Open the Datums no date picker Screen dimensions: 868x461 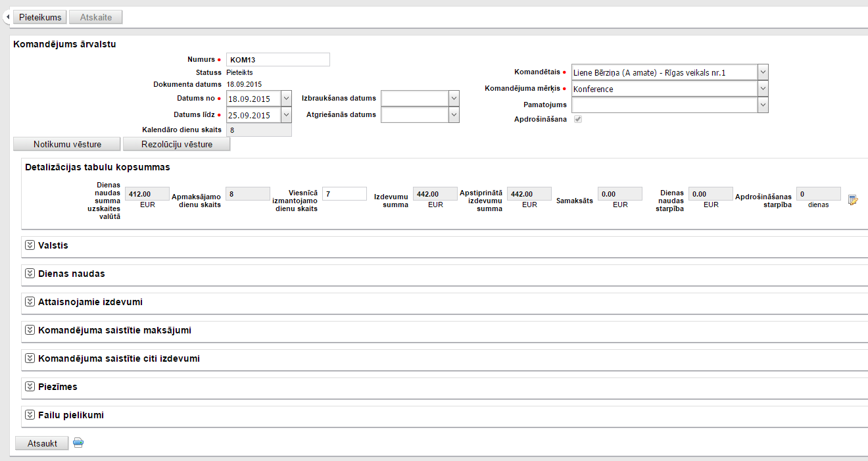tap(285, 98)
